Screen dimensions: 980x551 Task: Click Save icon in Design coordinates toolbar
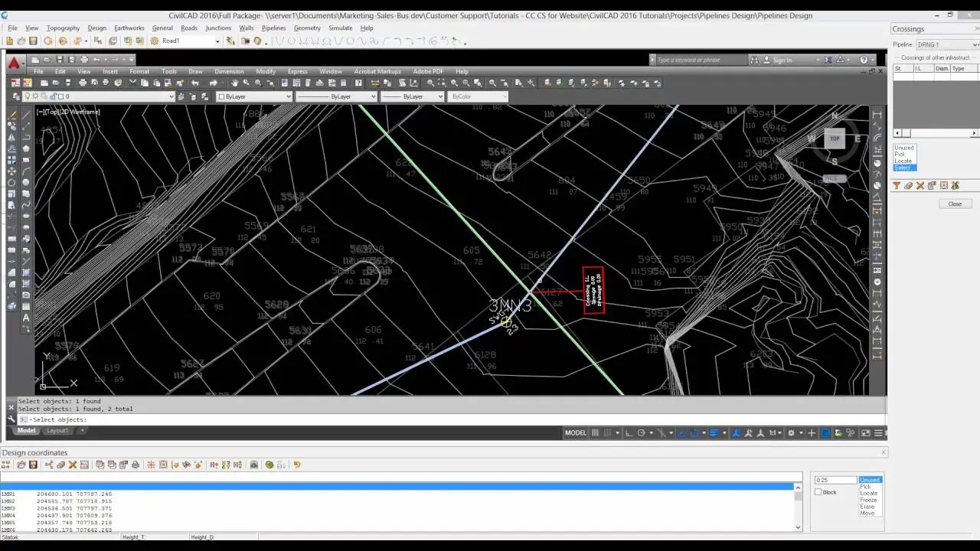tap(33, 465)
